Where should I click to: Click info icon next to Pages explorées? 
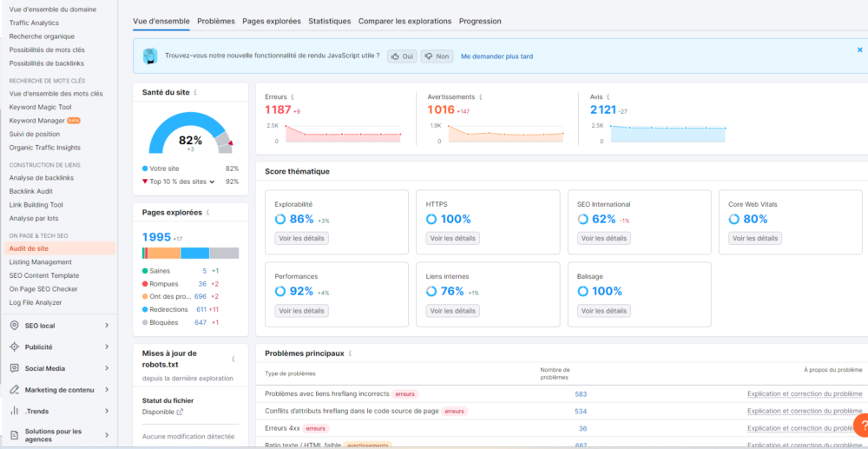[x=207, y=212]
